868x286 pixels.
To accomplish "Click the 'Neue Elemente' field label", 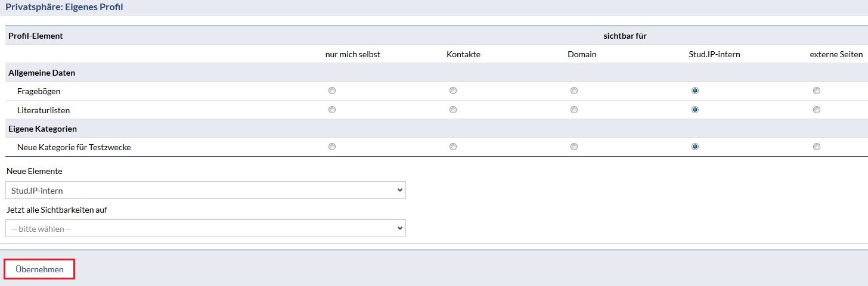I will [34, 171].
